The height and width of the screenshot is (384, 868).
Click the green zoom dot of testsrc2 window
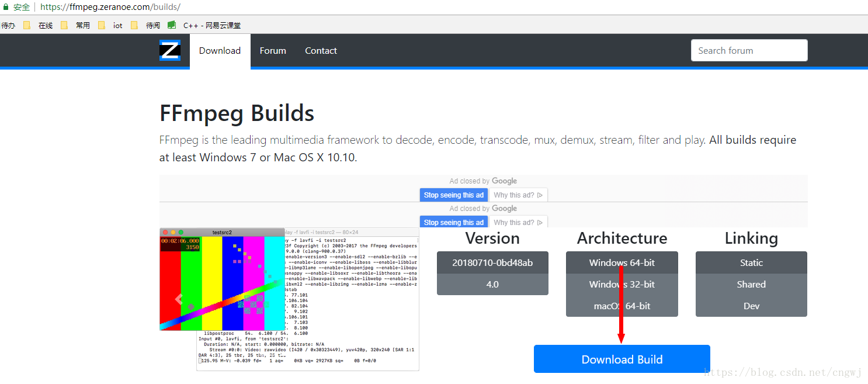pos(181,232)
